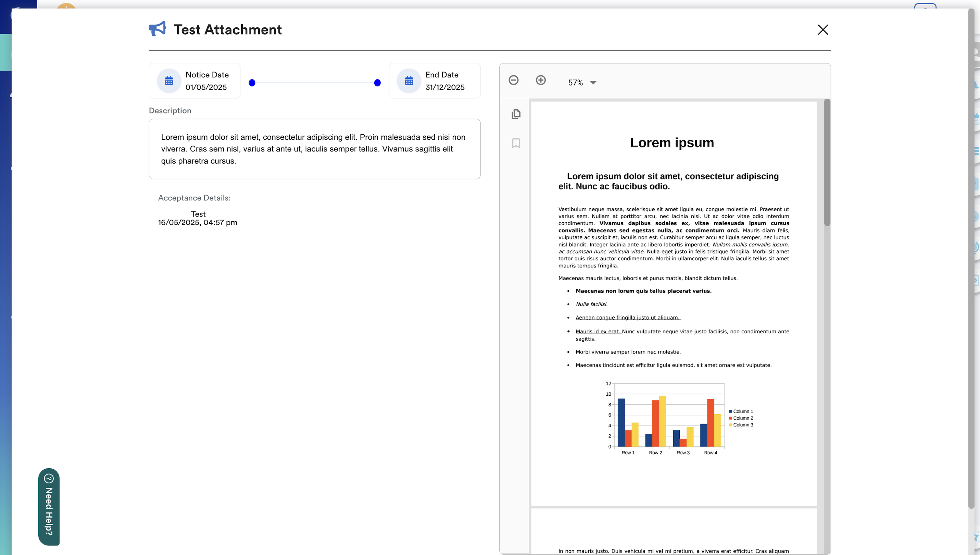The height and width of the screenshot is (555, 980).
Task: Click the question mark help icon
Action: pos(49,478)
